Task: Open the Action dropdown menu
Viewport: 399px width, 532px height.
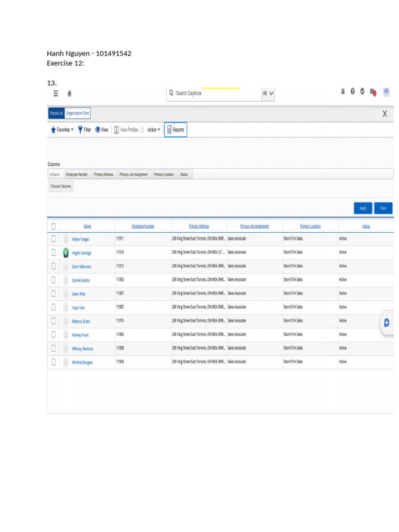Action: [153, 130]
